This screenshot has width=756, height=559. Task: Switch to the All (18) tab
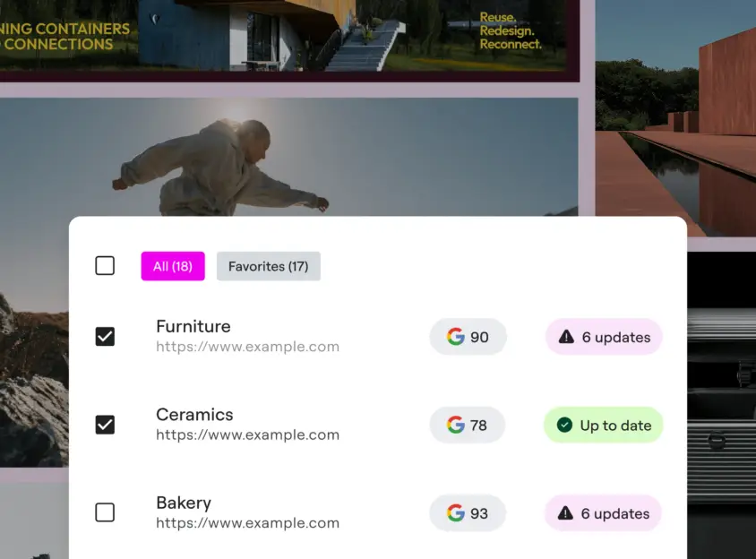coord(173,266)
